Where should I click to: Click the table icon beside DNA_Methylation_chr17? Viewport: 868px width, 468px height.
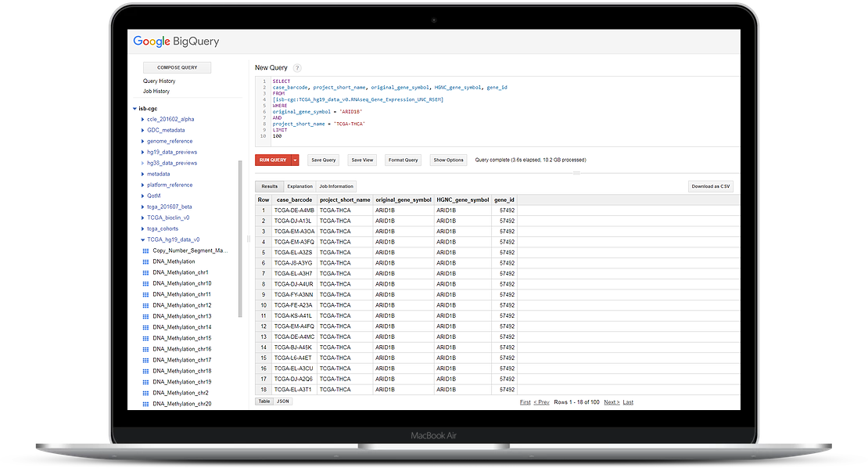click(145, 360)
